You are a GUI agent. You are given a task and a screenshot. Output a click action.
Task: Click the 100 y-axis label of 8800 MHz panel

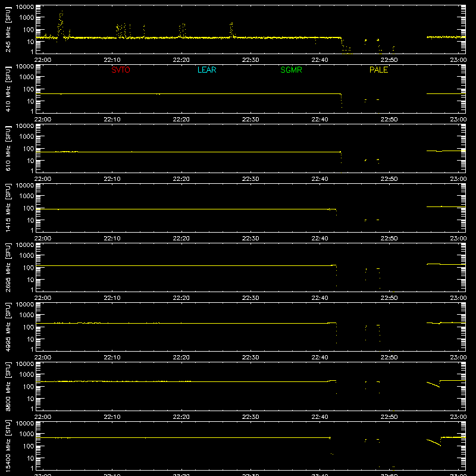pos(29,387)
